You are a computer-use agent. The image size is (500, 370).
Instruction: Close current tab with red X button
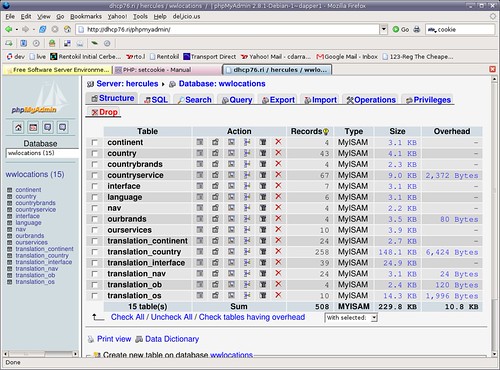[x=492, y=69]
